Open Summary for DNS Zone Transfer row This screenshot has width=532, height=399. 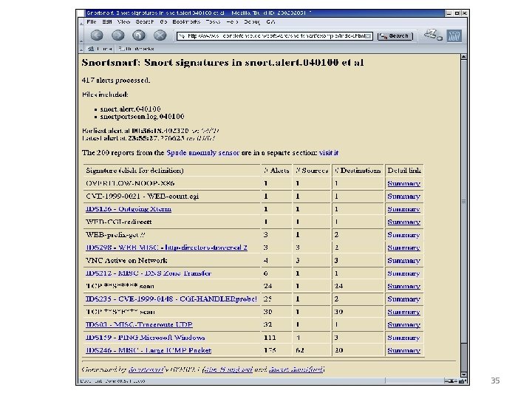[x=403, y=273]
